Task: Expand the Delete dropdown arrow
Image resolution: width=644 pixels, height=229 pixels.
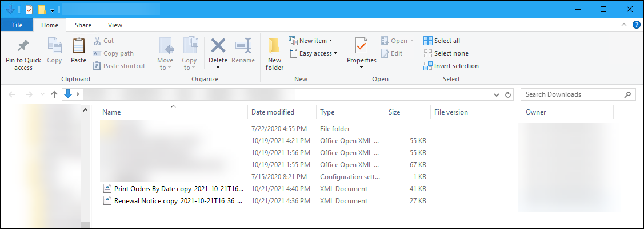Action: point(218,68)
